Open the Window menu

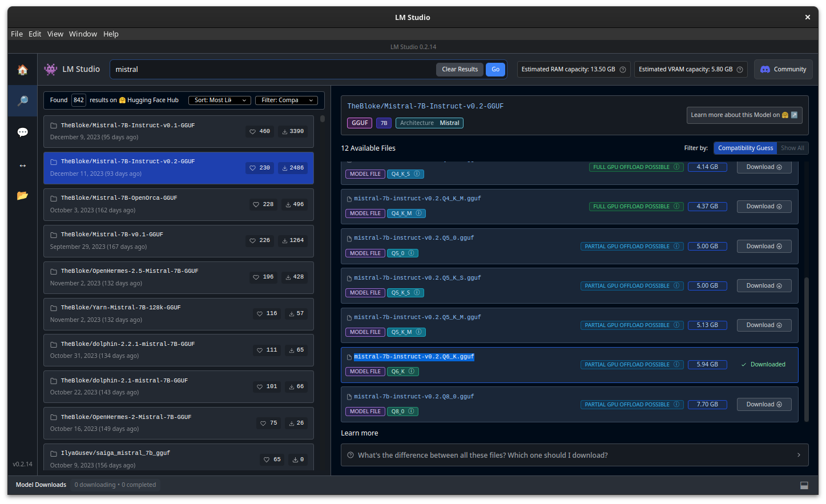pyautogui.click(x=83, y=34)
